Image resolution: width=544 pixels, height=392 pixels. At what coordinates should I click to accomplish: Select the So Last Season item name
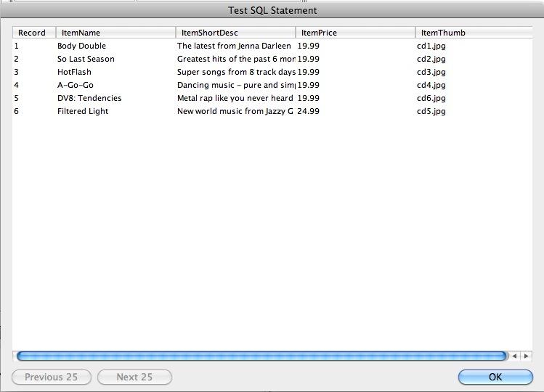[86, 59]
